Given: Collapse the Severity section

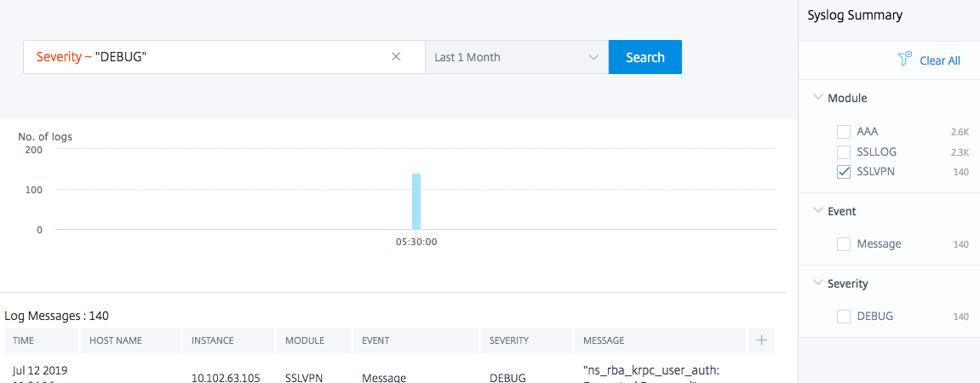Looking at the screenshot, I should click(818, 283).
